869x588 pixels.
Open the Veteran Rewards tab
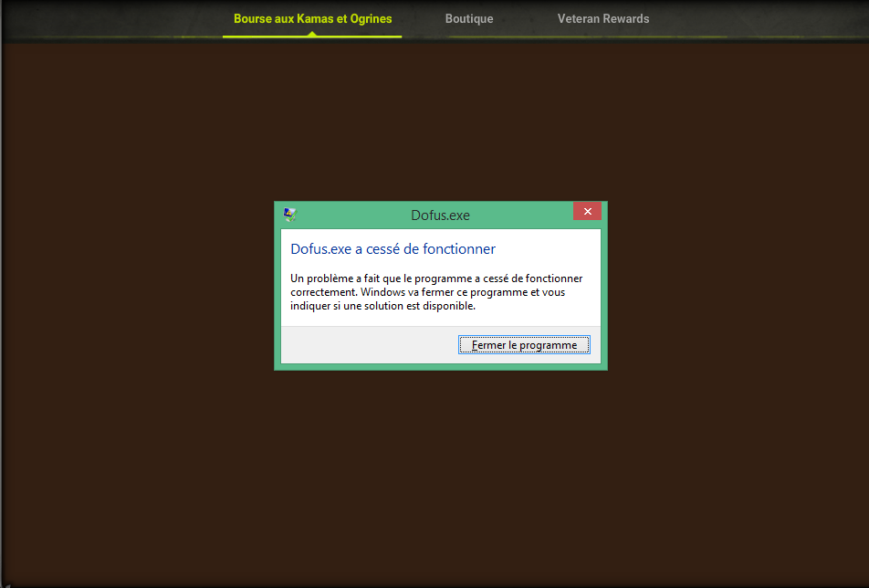click(603, 19)
